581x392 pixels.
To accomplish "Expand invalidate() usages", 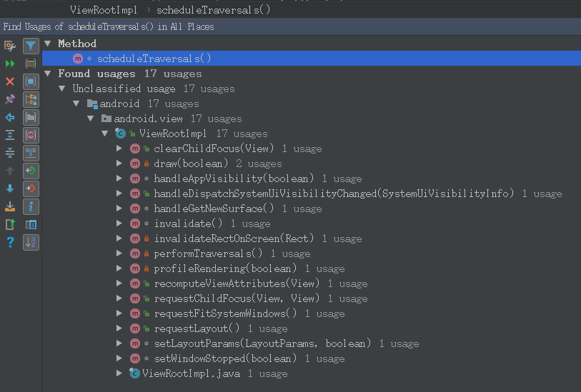I will pos(119,223).
